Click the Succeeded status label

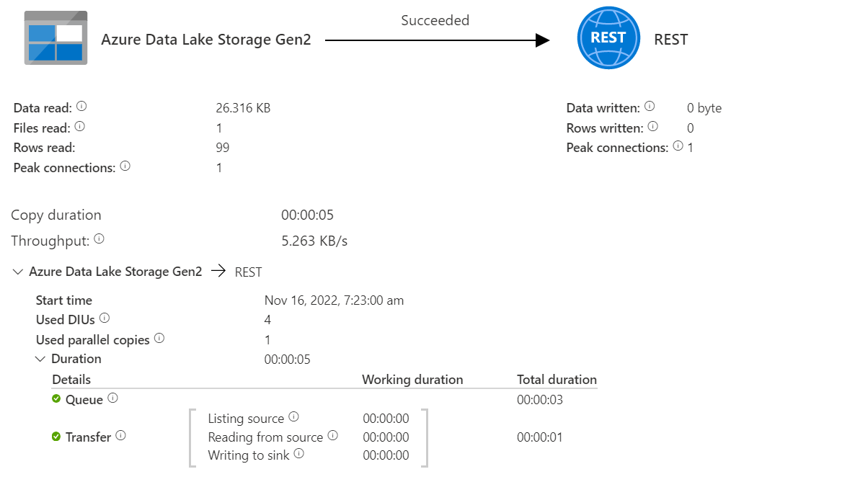435,21
